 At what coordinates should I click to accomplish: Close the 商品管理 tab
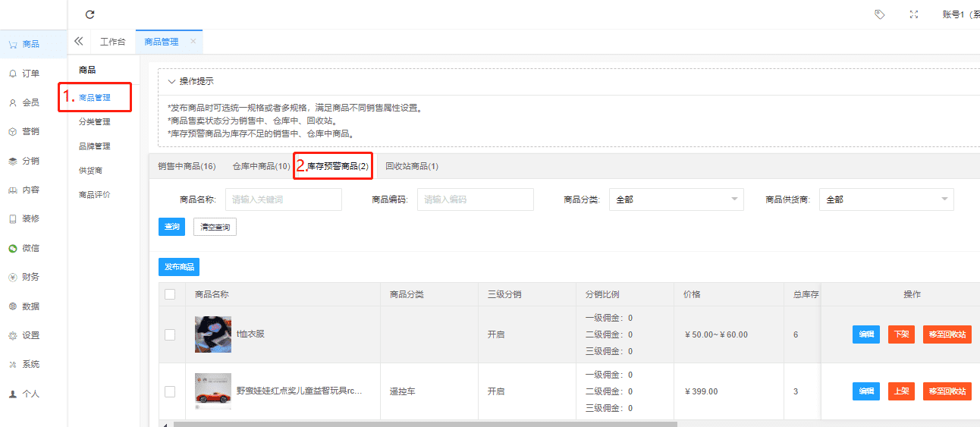click(193, 42)
